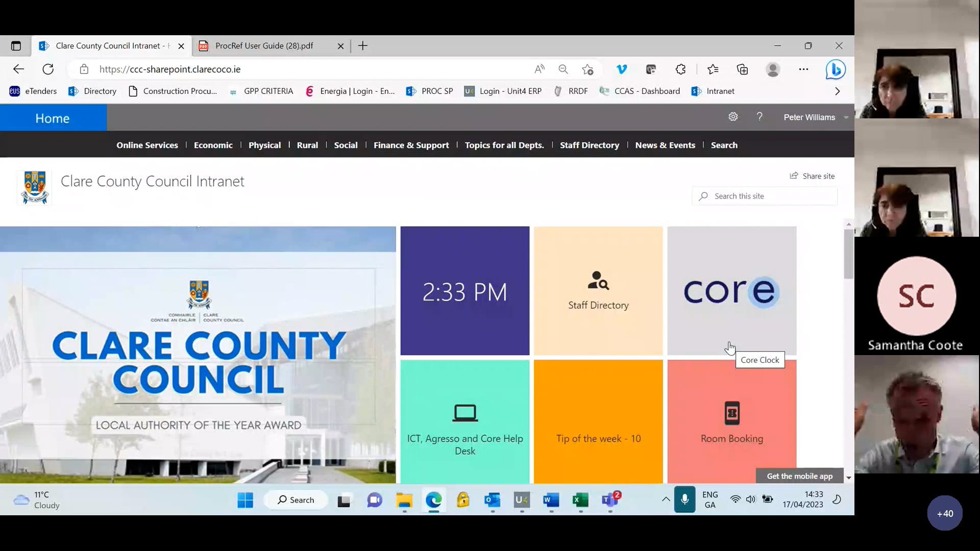Open browser Collections icon

[x=742, y=69]
